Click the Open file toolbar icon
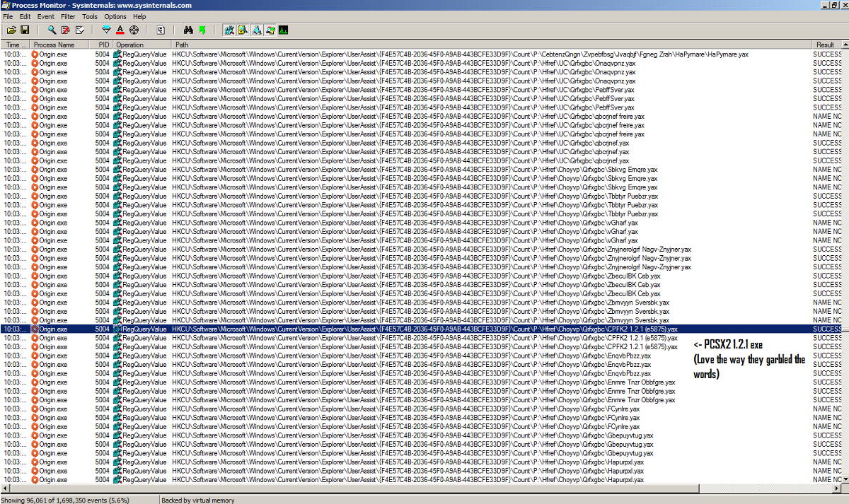Image resolution: width=849 pixels, height=504 pixels. (x=11, y=30)
